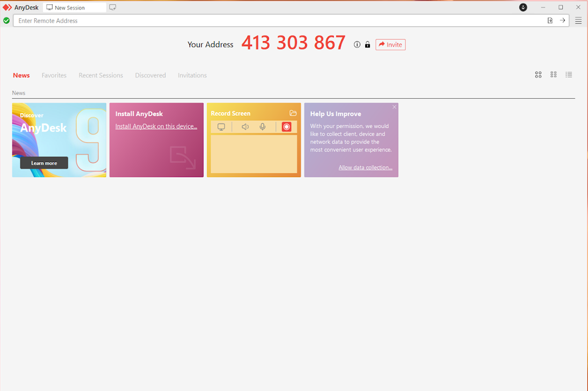This screenshot has width=588, height=391.
Task: Click the Record Screen preview area
Action: tap(254, 154)
